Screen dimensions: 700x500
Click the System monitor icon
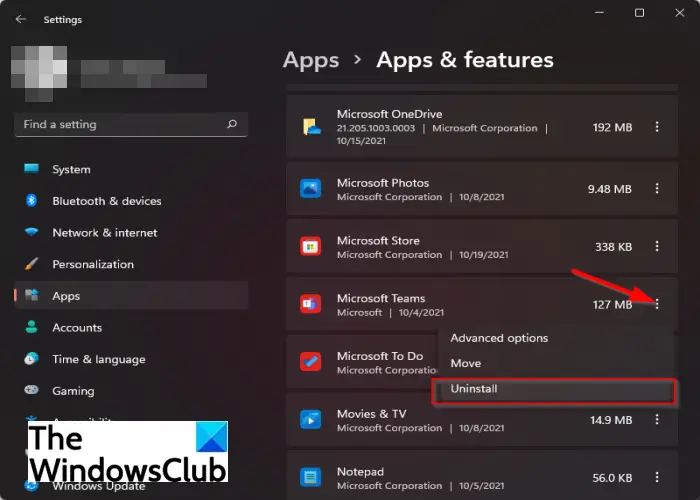pos(31,169)
